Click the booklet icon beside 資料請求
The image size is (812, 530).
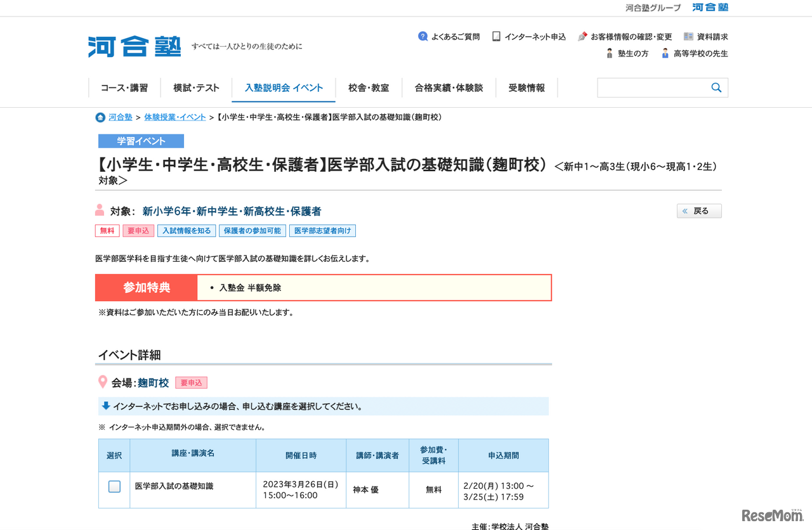click(689, 36)
